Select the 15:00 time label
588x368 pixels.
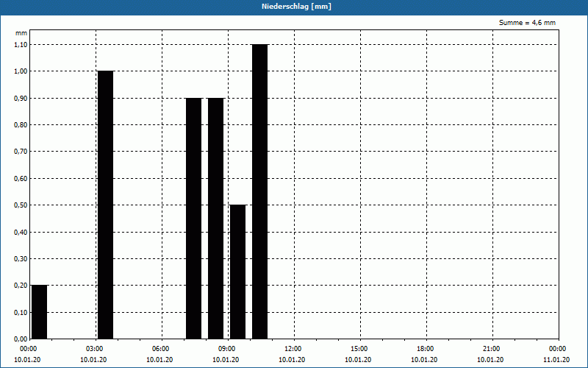tap(358, 349)
